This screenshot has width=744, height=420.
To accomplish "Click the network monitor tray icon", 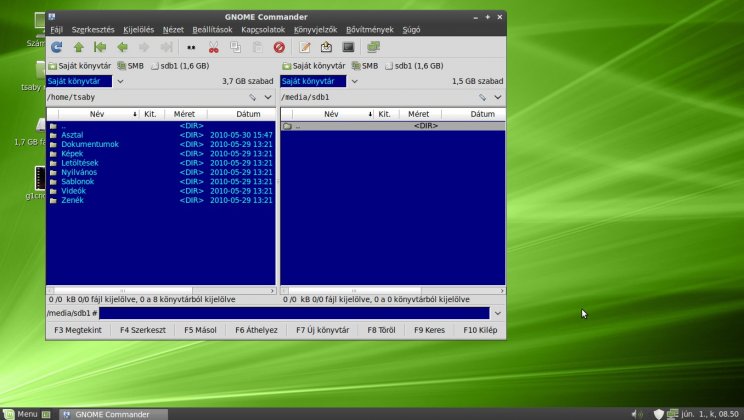I will (x=672, y=414).
